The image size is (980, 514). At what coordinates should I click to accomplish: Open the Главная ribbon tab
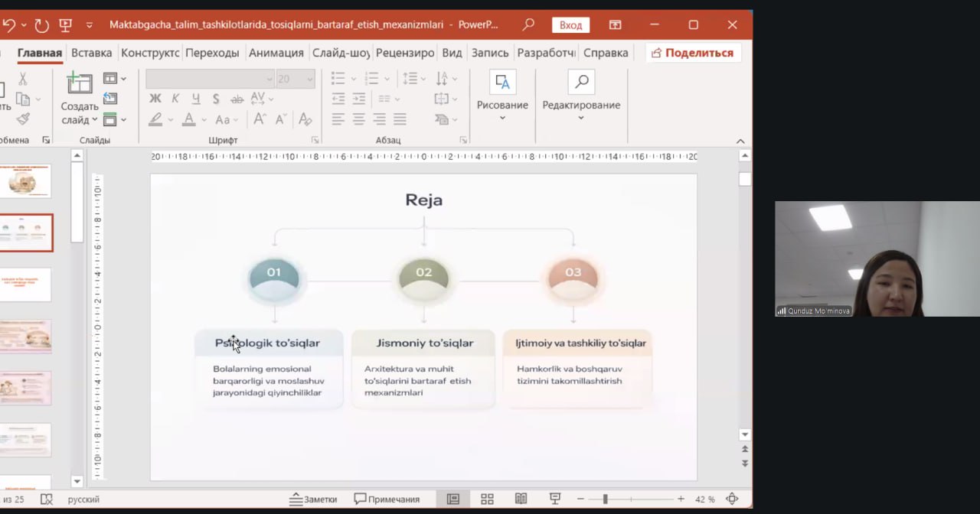(40, 53)
